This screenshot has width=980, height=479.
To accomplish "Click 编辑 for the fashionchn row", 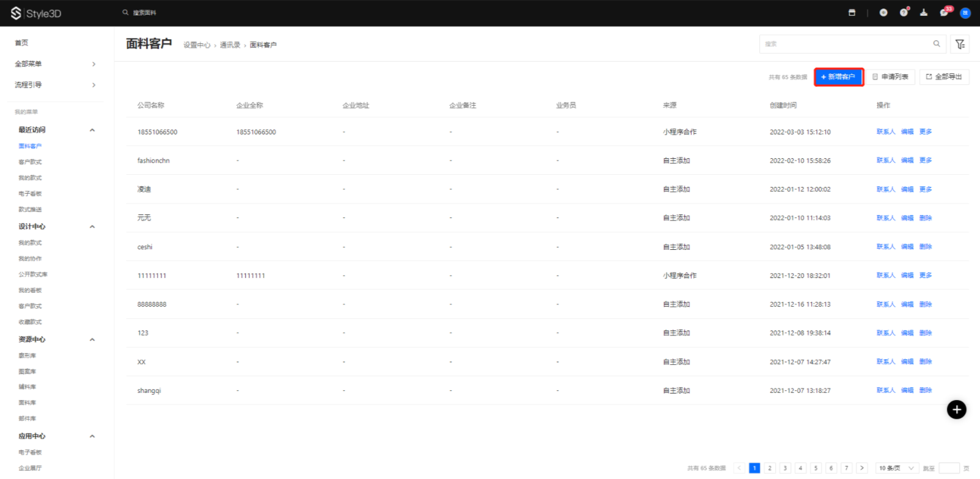I will 907,161.
